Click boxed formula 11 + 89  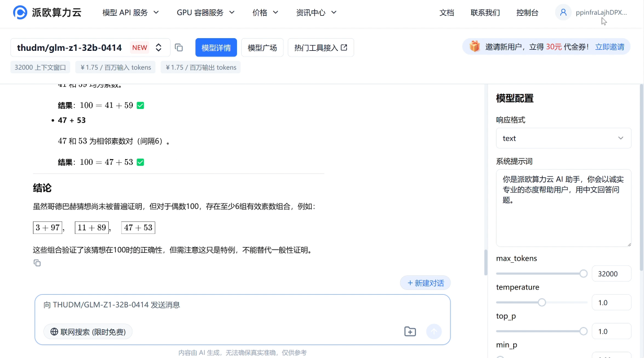click(92, 228)
